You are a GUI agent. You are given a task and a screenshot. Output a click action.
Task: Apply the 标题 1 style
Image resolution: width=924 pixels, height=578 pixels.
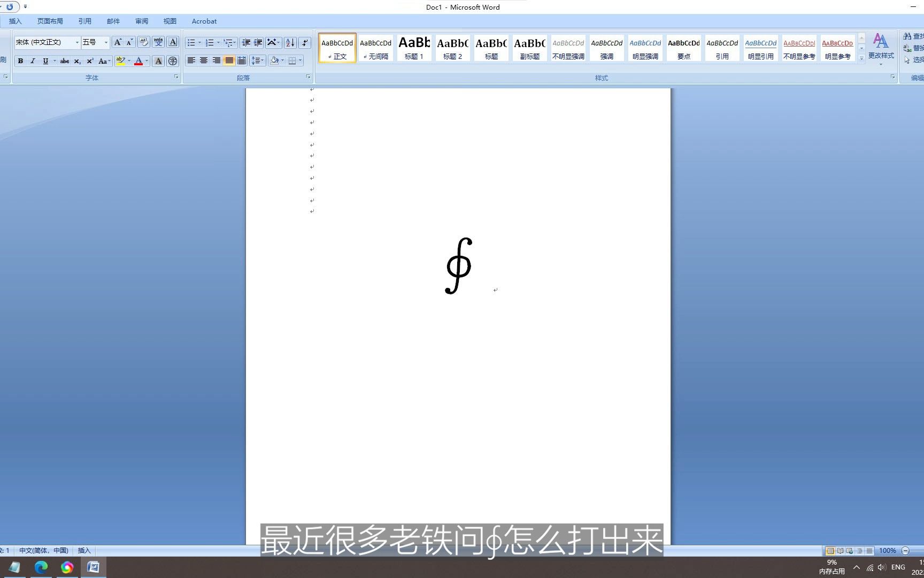(x=414, y=48)
